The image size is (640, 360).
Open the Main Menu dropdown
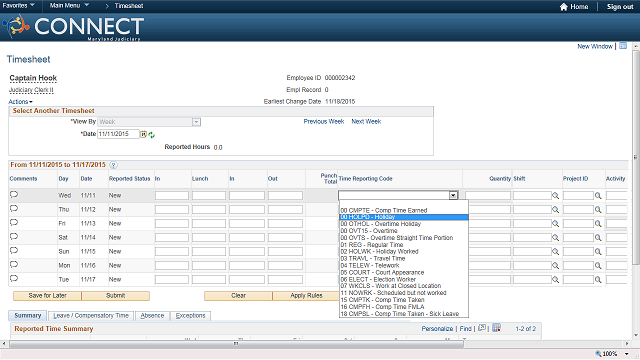(x=69, y=6)
